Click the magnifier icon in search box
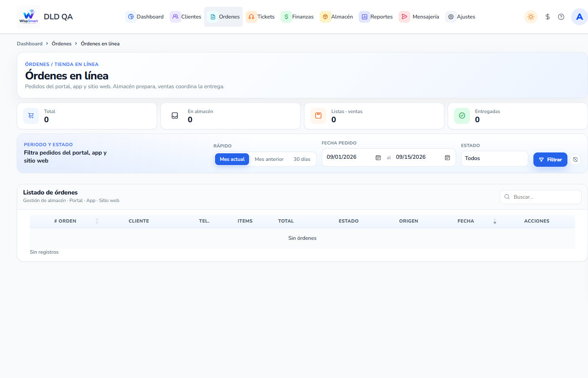 [x=507, y=197]
